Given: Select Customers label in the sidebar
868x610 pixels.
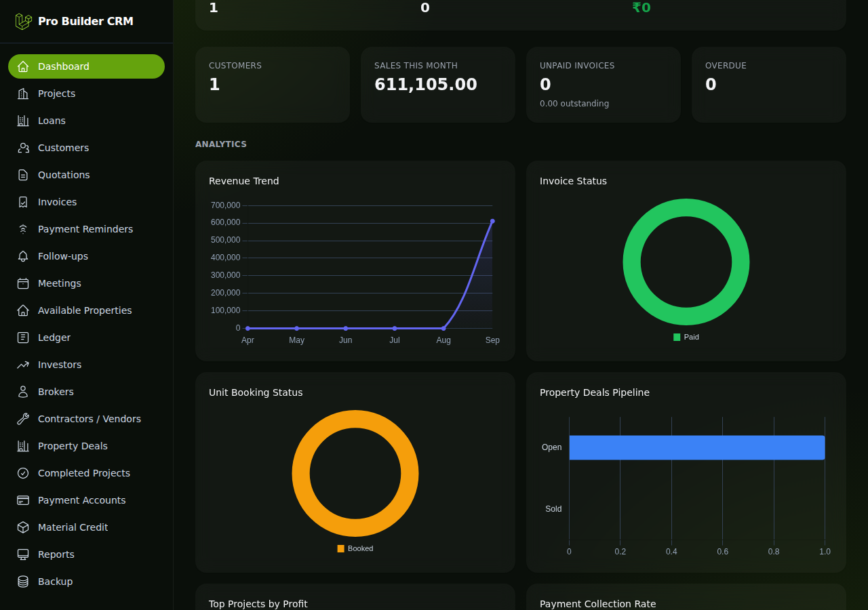Looking at the screenshot, I should 63,148.
